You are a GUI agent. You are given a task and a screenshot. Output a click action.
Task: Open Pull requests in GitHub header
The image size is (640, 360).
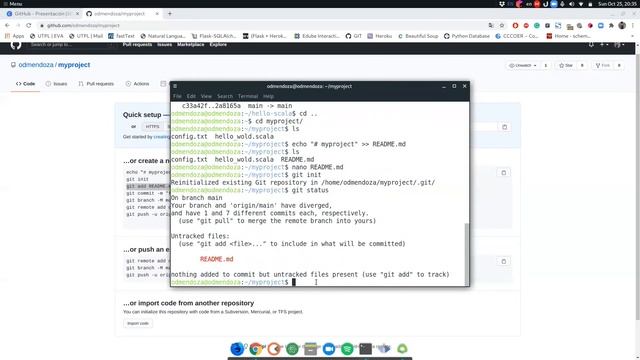point(137,44)
